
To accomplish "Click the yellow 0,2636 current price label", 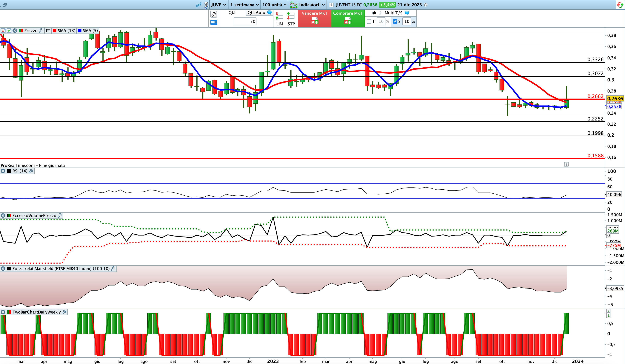I will tap(615, 98).
